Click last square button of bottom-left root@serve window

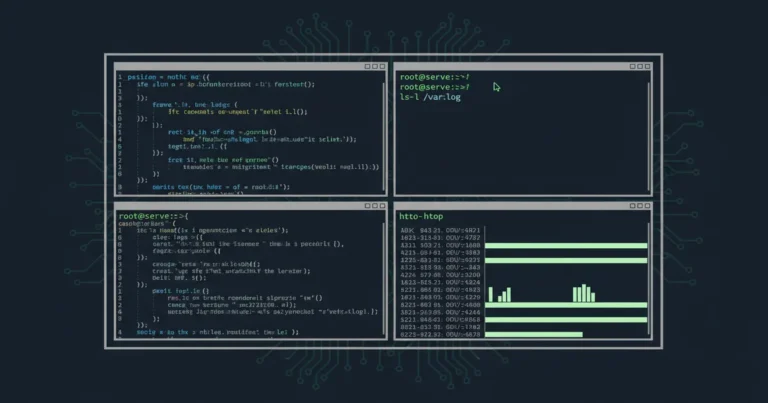click(383, 206)
